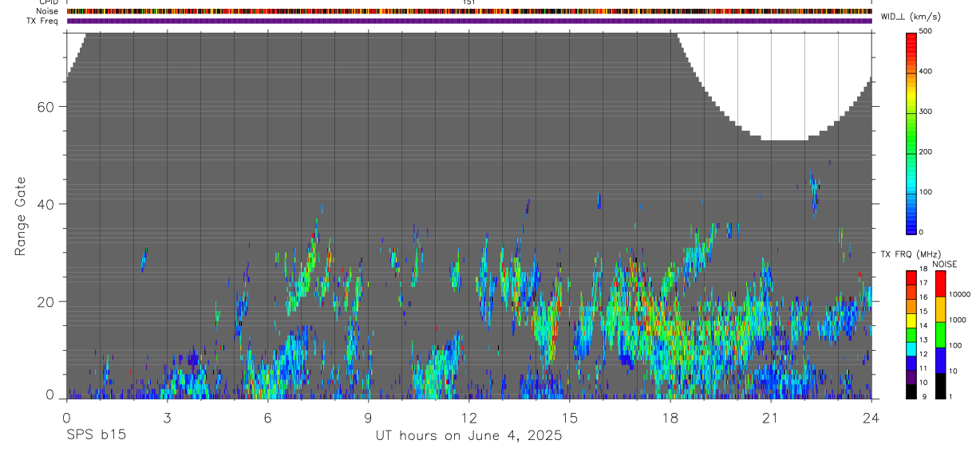980x452 pixels.
Task: Click the 'Range Gate' y-axis label
Action: point(20,216)
